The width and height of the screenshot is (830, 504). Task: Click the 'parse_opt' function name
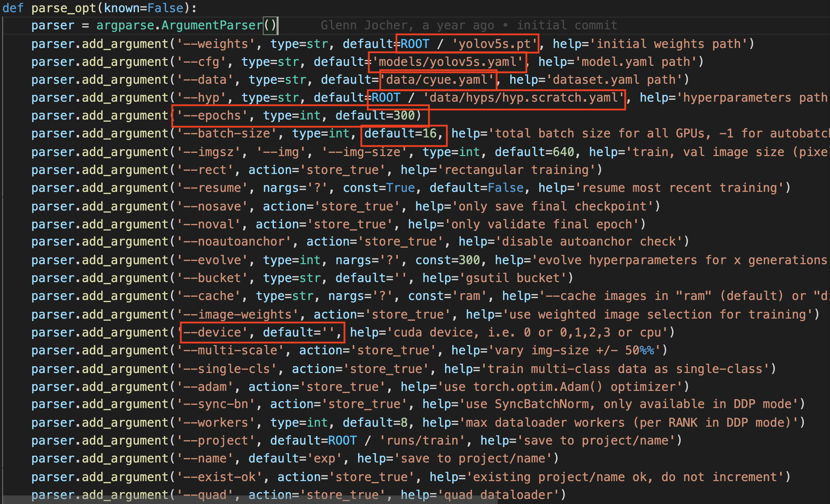click(64, 8)
